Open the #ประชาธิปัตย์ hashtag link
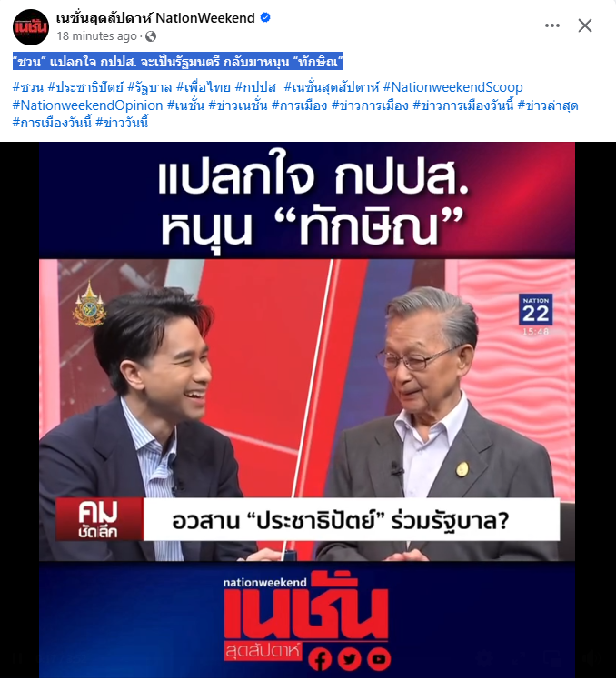 point(85,87)
